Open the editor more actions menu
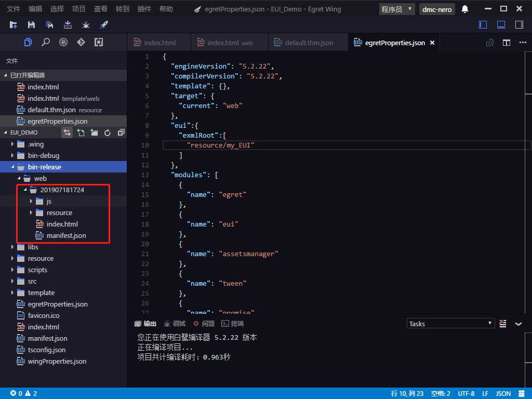Viewport: 532px width, 399px height. click(x=523, y=43)
